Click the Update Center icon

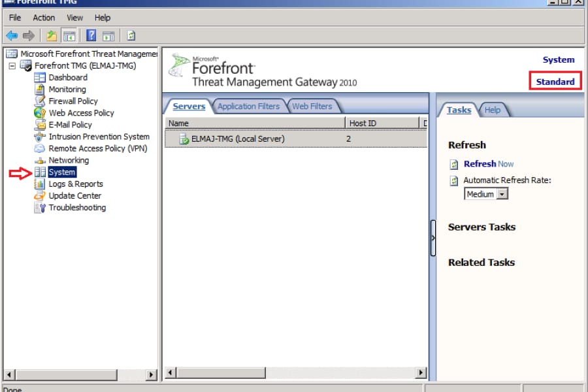[x=39, y=196]
